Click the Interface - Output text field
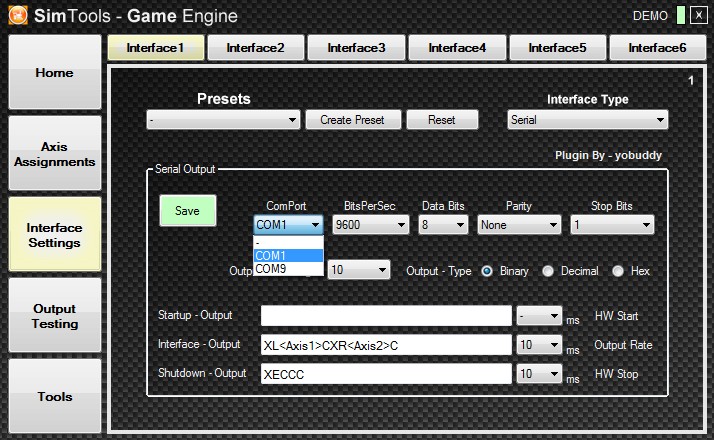Image resolution: width=714 pixels, height=440 pixels. (386, 345)
